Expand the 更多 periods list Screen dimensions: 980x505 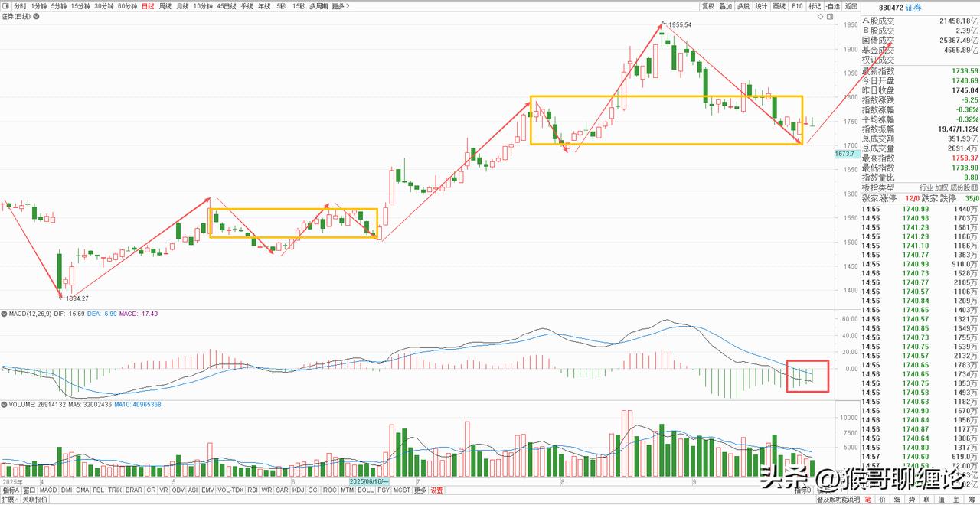coord(341,6)
